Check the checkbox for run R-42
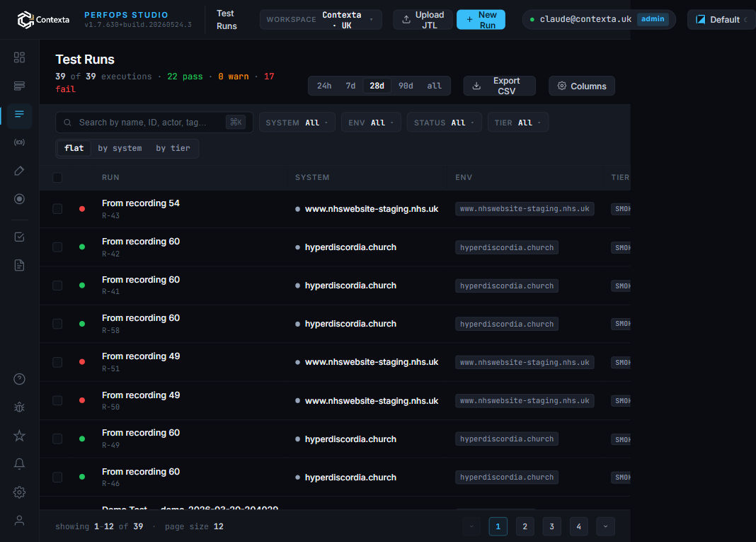 tap(57, 247)
